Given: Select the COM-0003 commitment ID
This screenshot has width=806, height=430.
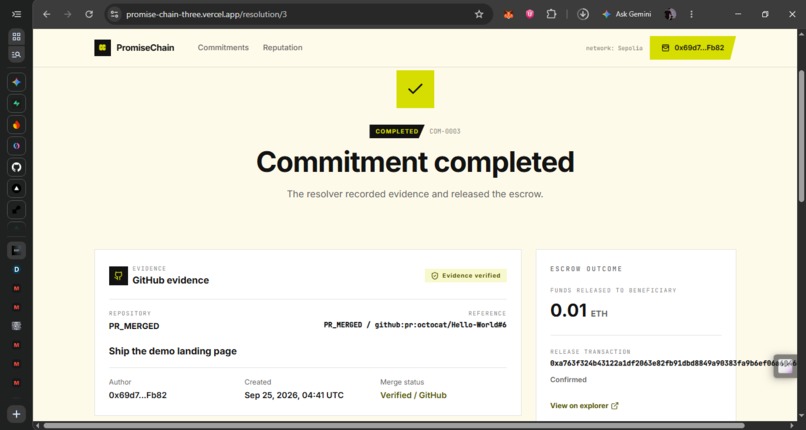Looking at the screenshot, I should tap(445, 132).
